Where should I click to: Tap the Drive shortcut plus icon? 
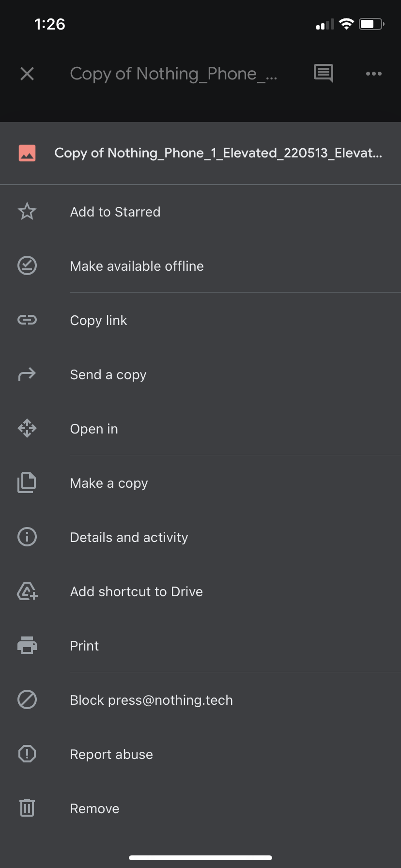tap(27, 591)
